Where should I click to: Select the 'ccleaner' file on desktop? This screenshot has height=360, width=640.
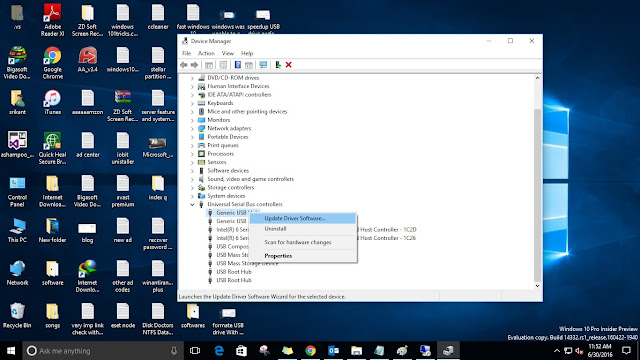[x=158, y=17]
